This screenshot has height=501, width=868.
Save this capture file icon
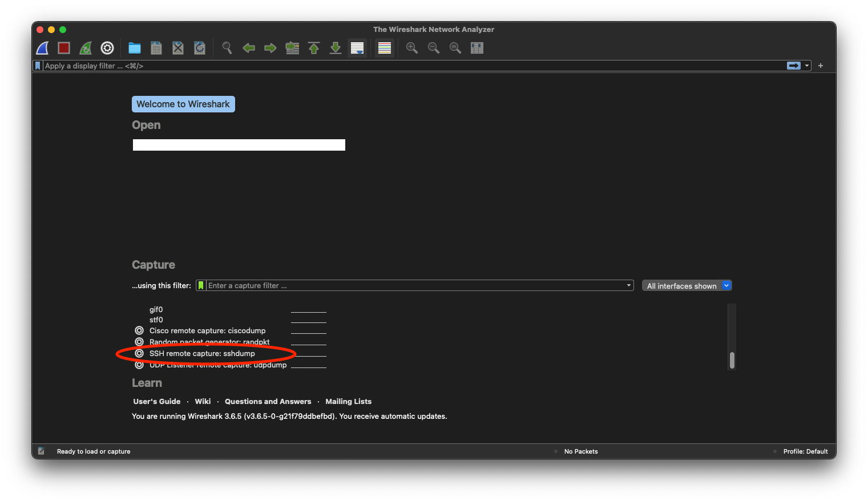pos(156,48)
